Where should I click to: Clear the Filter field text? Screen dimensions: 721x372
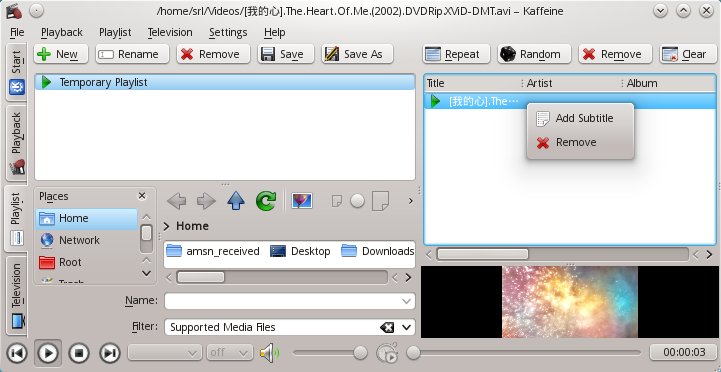(387, 327)
